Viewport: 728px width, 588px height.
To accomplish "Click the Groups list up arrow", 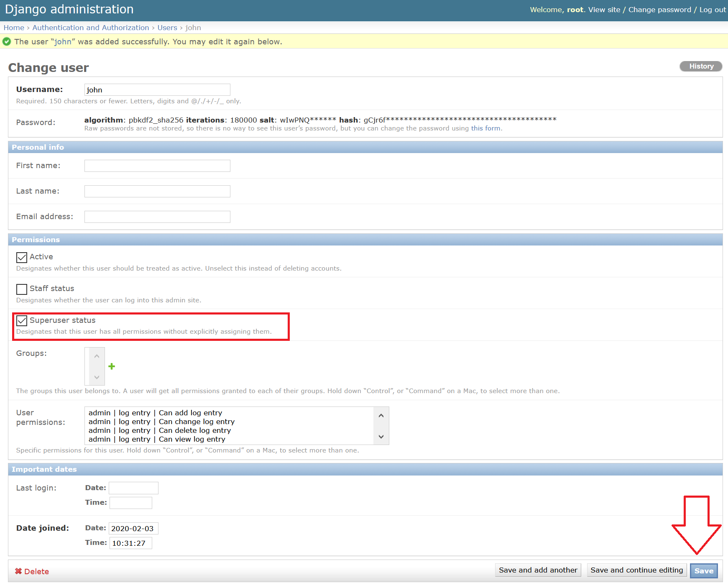I will click(x=97, y=356).
